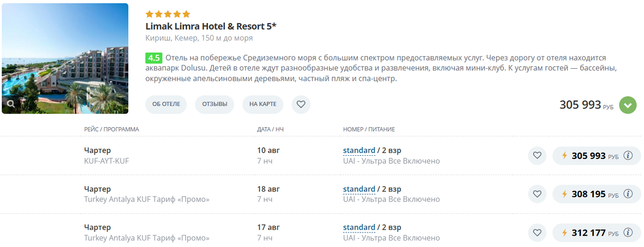Show info icon for 305 993 price
644x247 pixels.
point(628,156)
